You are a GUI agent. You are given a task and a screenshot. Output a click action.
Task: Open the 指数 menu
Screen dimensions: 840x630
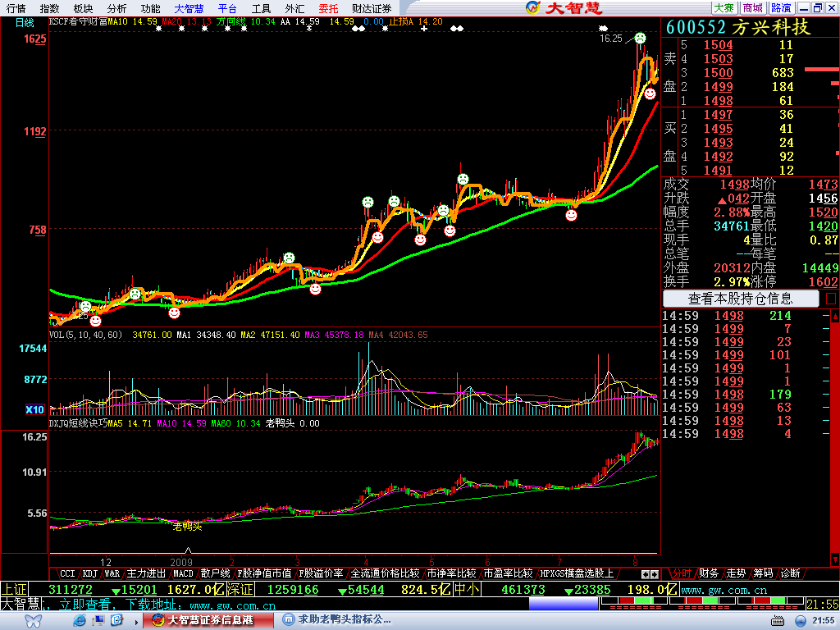[50, 8]
